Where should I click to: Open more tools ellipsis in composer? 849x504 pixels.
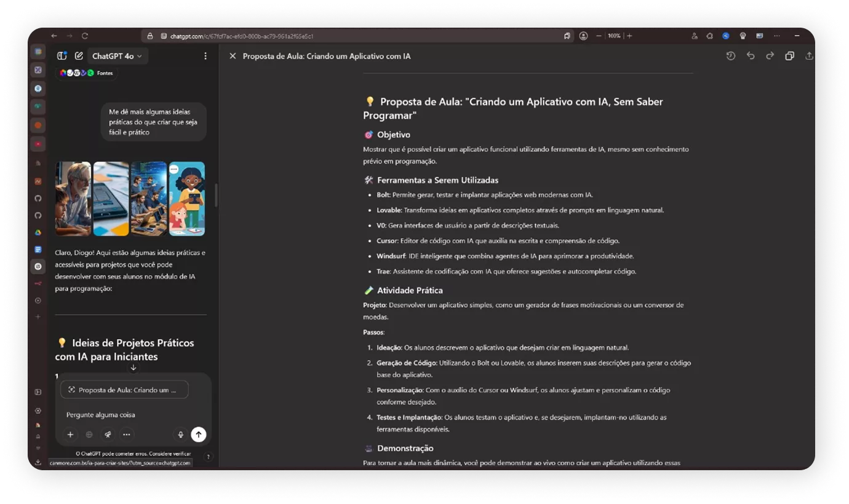[x=126, y=435]
